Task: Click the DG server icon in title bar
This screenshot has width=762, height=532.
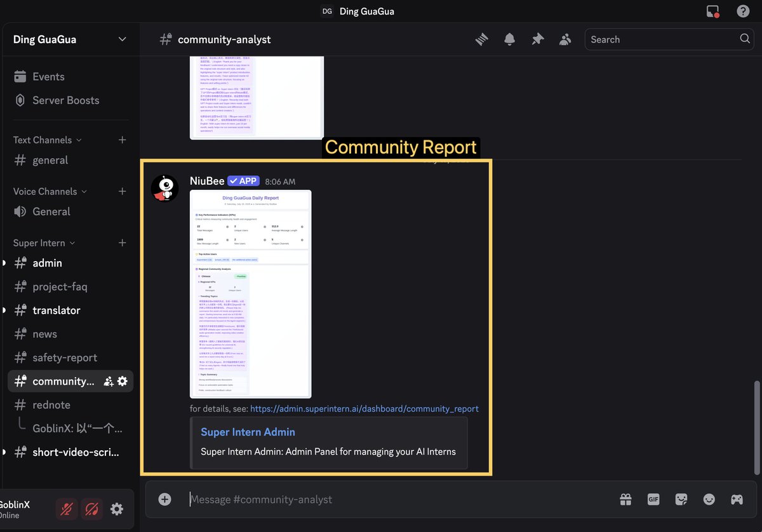Action: tap(327, 11)
